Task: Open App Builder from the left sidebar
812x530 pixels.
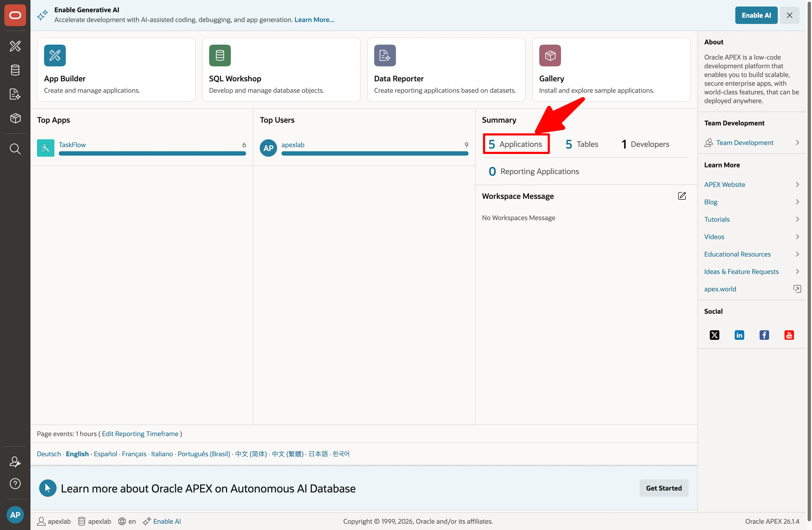Action: (x=15, y=46)
